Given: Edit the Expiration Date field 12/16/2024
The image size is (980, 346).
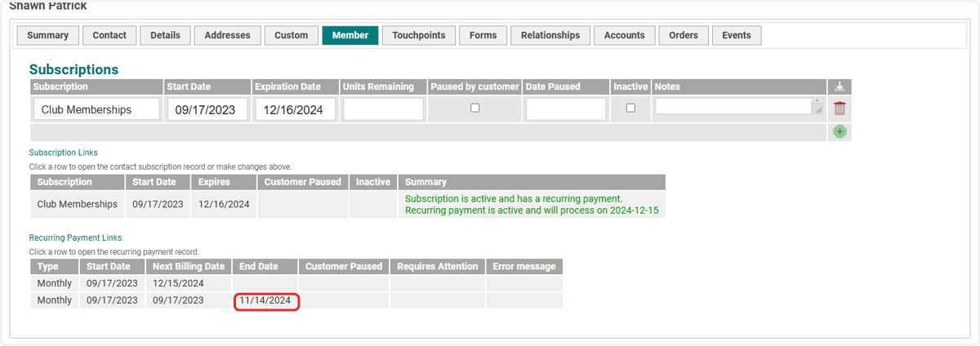Looking at the screenshot, I should [296, 109].
